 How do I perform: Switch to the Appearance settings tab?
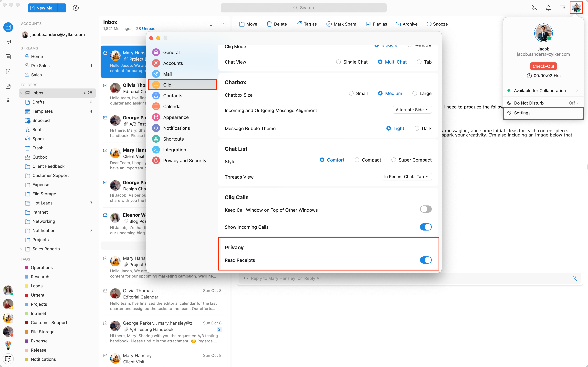tap(176, 117)
